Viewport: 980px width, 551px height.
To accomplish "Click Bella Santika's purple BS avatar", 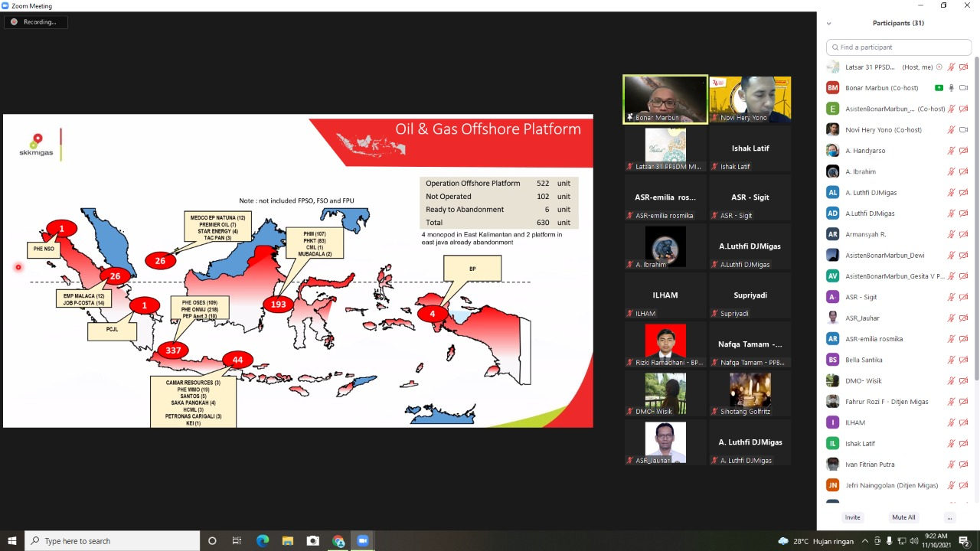I will (x=832, y=360).
